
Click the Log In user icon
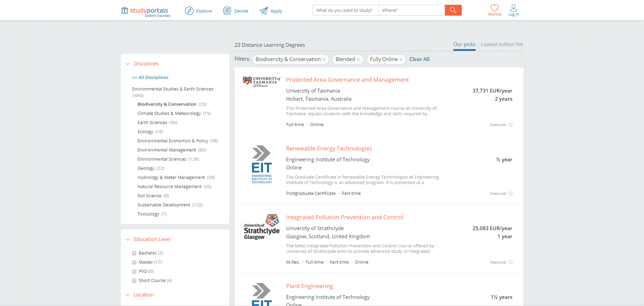point(514,8)
